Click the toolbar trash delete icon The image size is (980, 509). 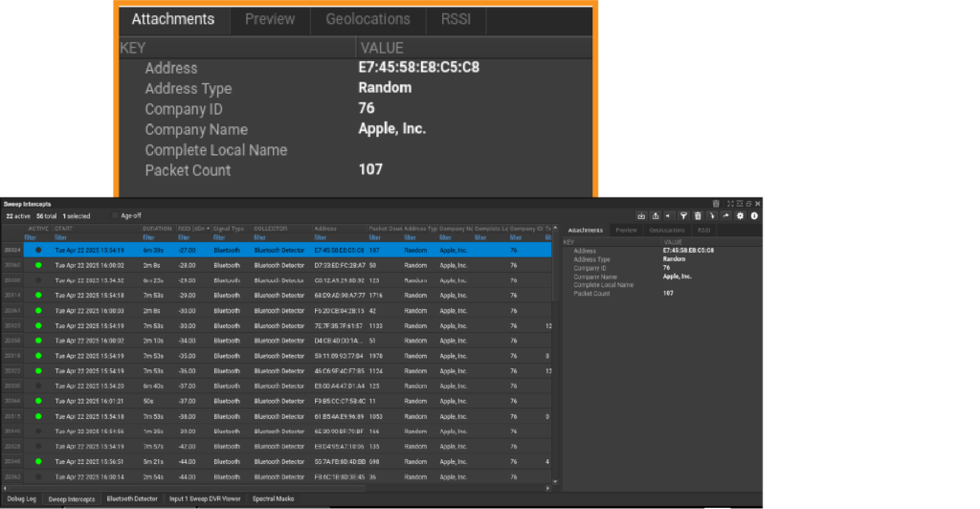(697, 216)
